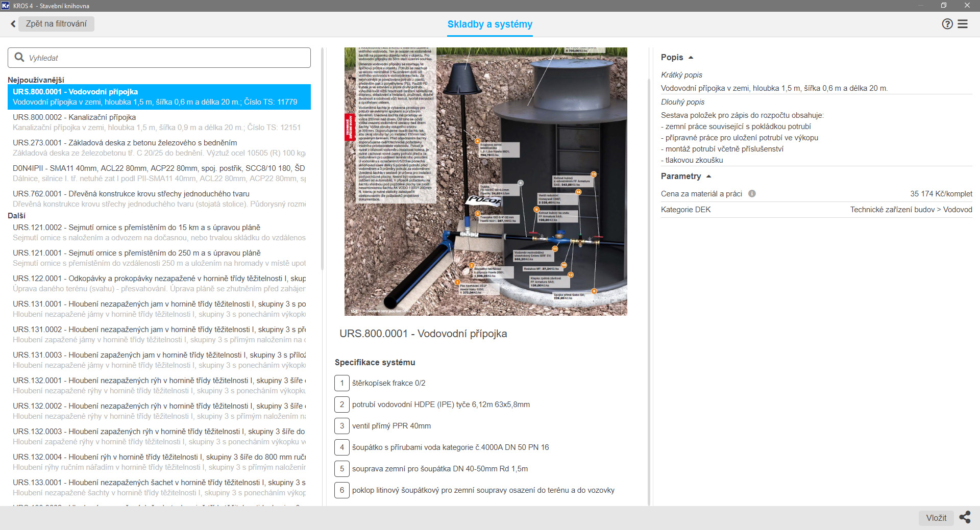Open the hamburger menu icon
The height and width of the screenshot is (530, 980).
point(963,24)
